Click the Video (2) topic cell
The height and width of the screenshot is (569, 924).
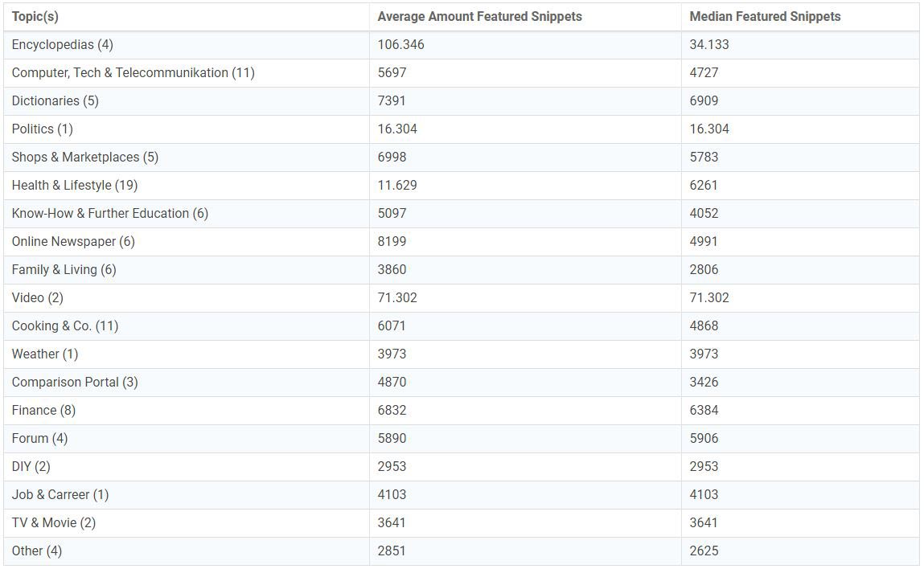(x=37, y=297)
